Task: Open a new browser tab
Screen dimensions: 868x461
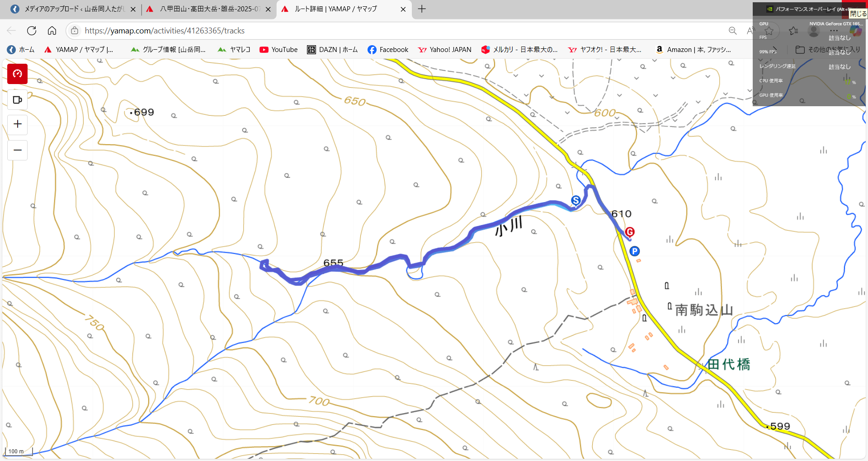Action: 422,9
